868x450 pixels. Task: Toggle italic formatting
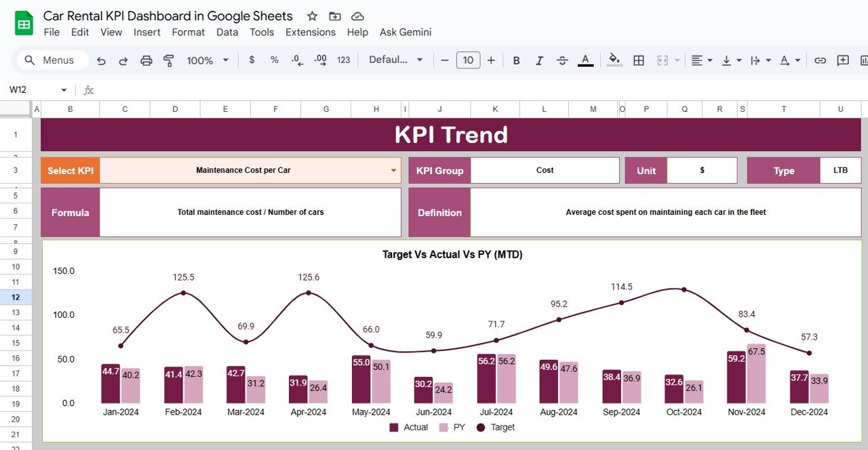(539, 60)
